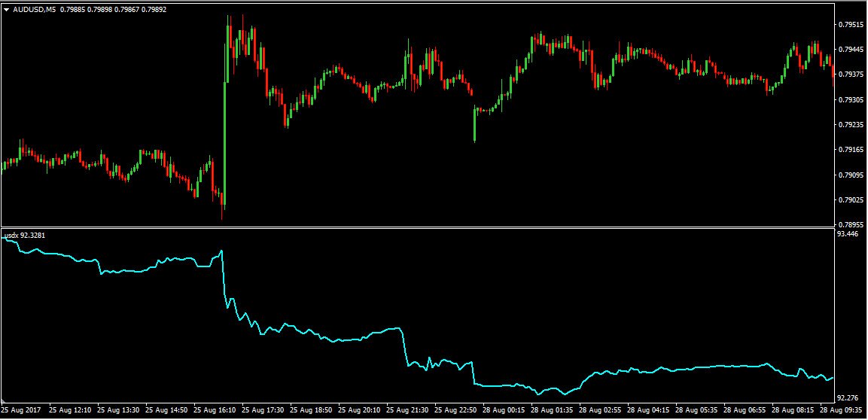Click the 28 Aug 01:35 time label
Image resolution: width=868 pixels, height=420 pixels.
pos(551,411)
